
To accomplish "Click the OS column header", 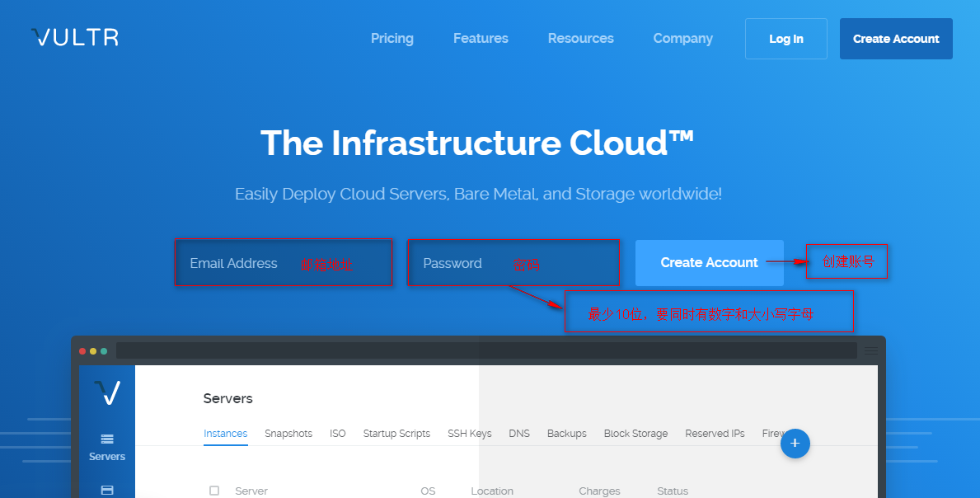I will coord(428,491).
